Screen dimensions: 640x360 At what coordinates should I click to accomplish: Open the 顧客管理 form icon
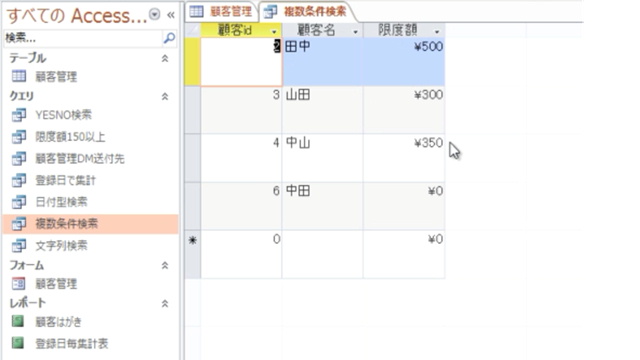pyautogui.click(x=19, y=284)
